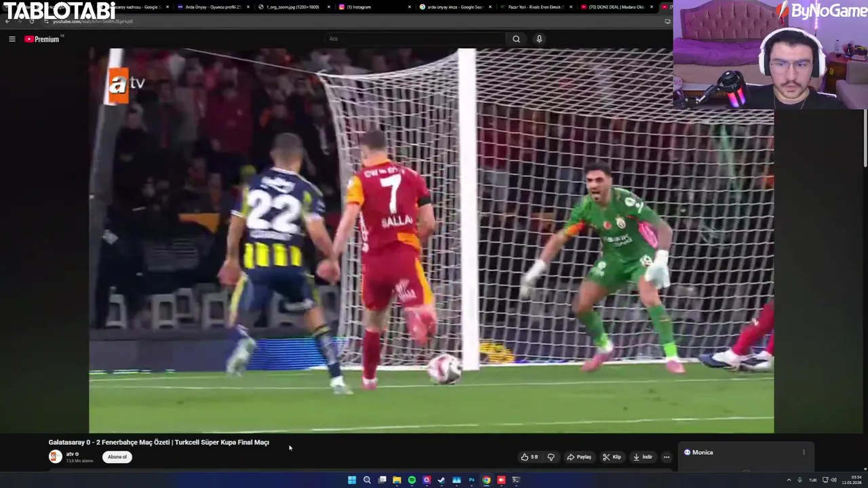This screenshot has height=488, width=868.
Task: Open Monica panel options menu
Action: click(804, 452)
